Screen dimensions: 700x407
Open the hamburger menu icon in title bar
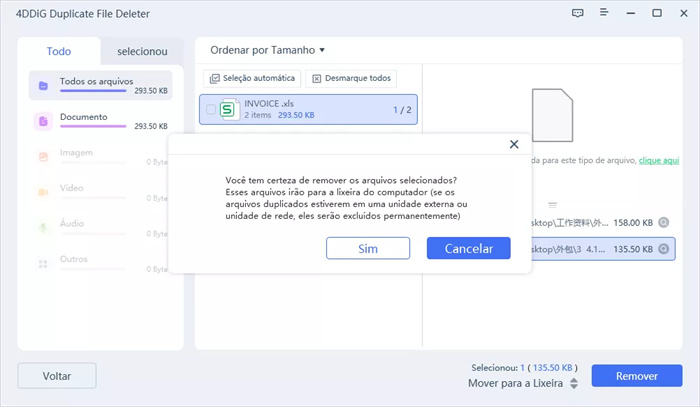(604, 12)
